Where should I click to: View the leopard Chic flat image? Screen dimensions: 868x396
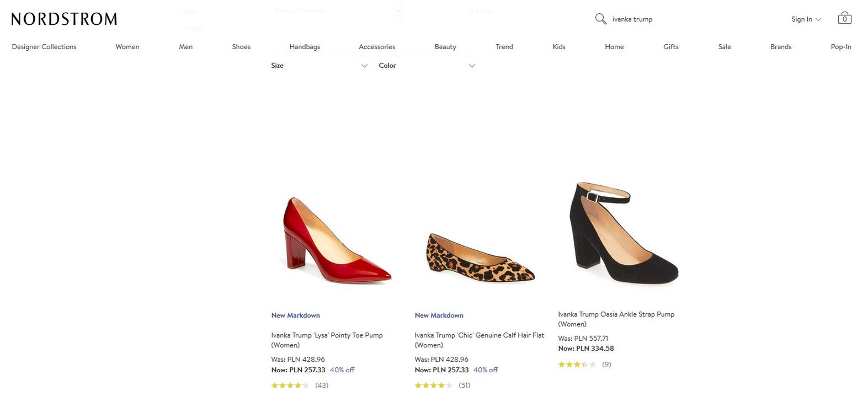[480, 258]
